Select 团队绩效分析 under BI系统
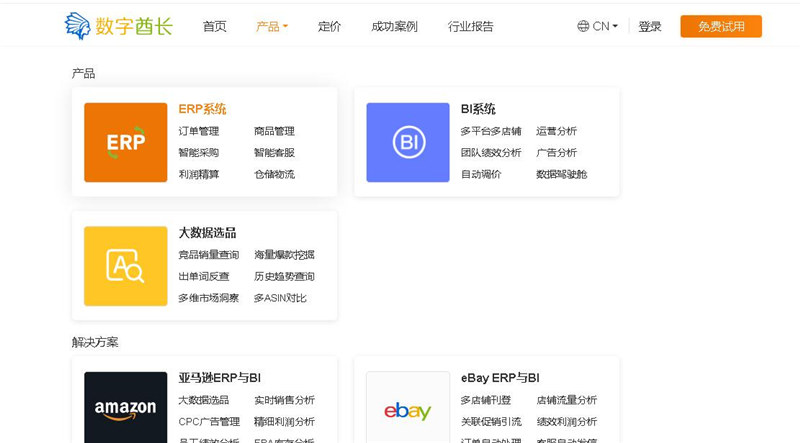The width and height of the screenshot is (800, 443). [x=491, y=153]
